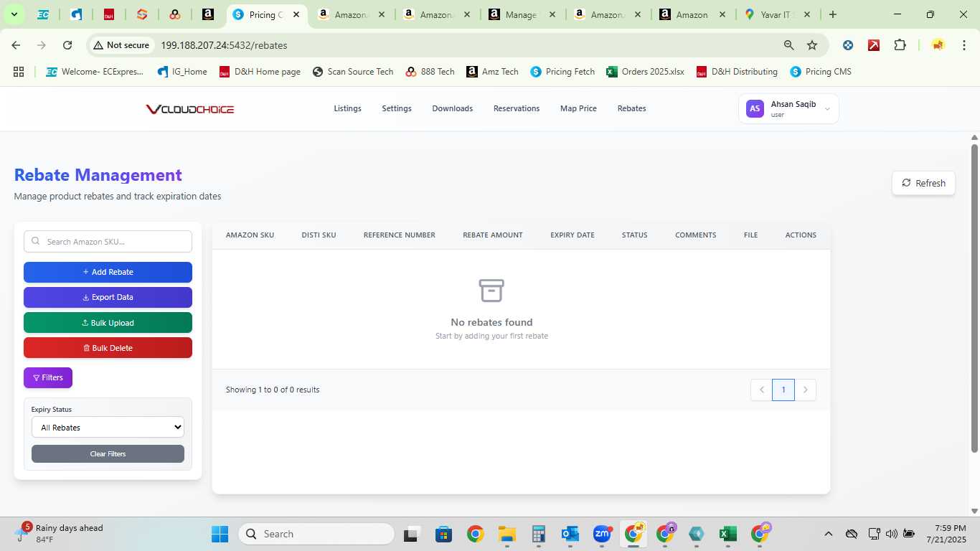Click the AS user avatar badge

[x=755, y=109]
